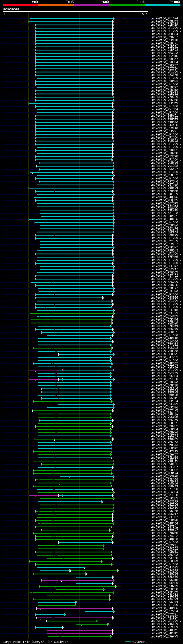
Task: Select hit UniRef100_C7YU82
Action: (x=164, y=345)
